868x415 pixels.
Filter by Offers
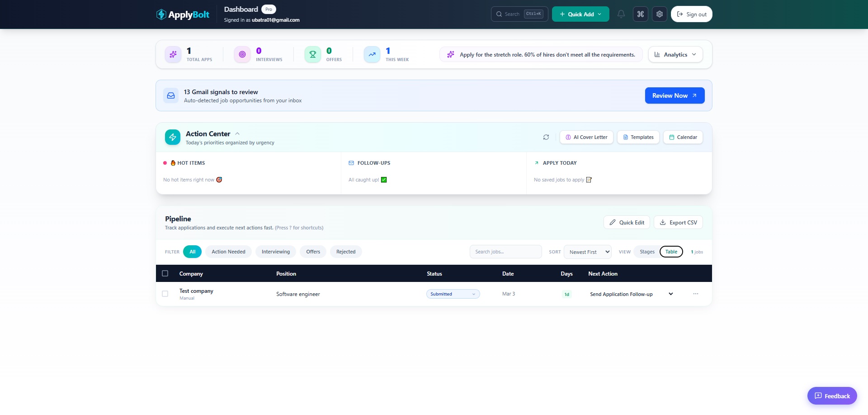point(313,252)
